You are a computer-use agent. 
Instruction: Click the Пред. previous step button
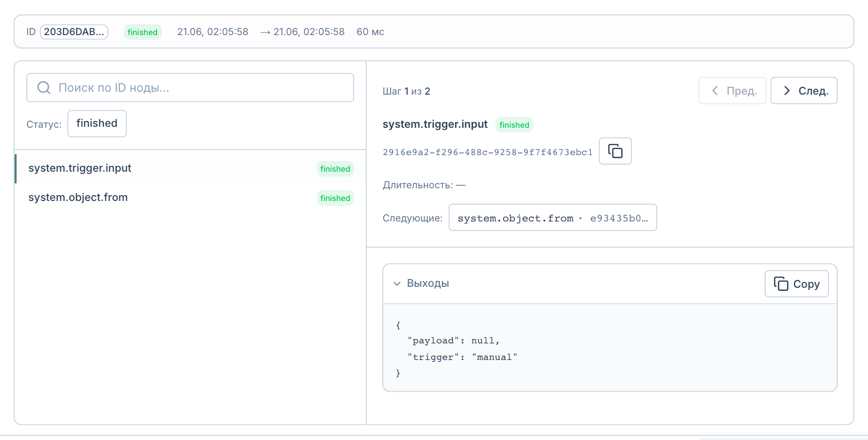(x=732, y=91)
